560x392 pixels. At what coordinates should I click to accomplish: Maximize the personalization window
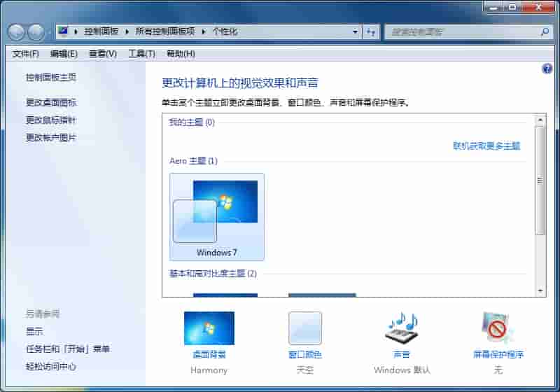(512, 7)
